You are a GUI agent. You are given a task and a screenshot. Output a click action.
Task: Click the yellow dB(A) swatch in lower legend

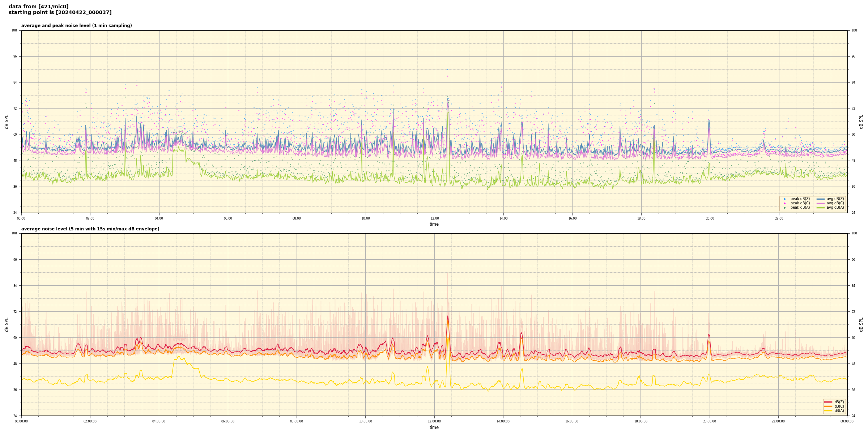[x=828, y=410]
